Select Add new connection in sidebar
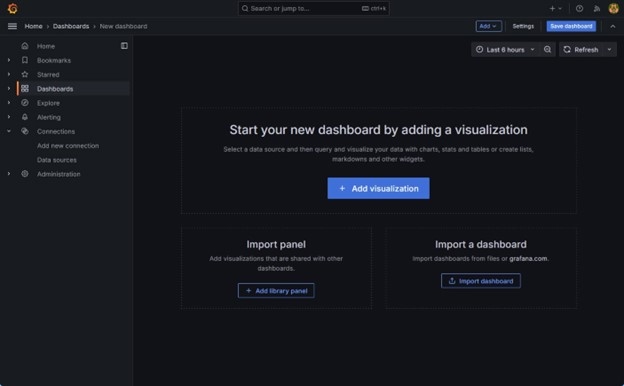 [68, 146]
